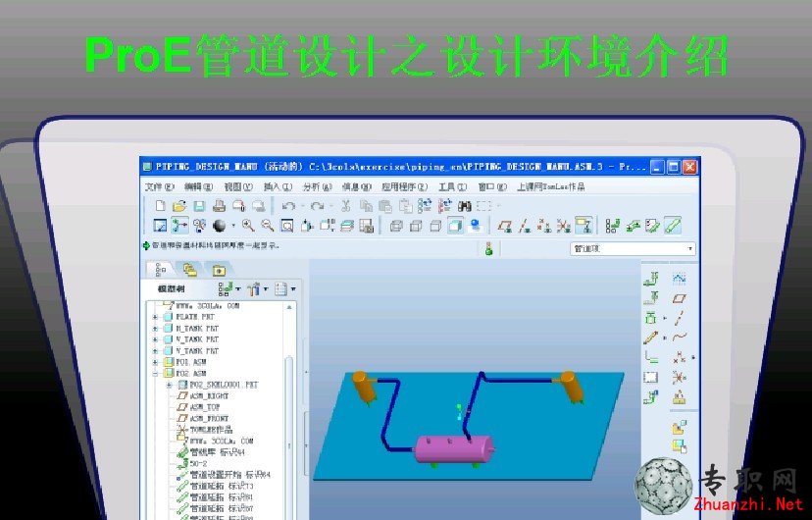The width and height of the screenshot is (812, 520).
Task: Click the green pipe display toolbar icon
Action: 672,226
